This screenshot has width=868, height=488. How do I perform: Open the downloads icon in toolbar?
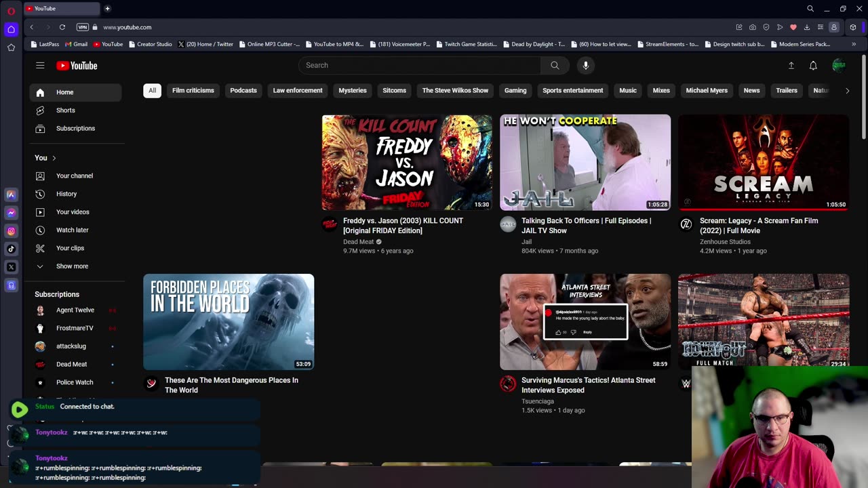(x=807, y=27)
